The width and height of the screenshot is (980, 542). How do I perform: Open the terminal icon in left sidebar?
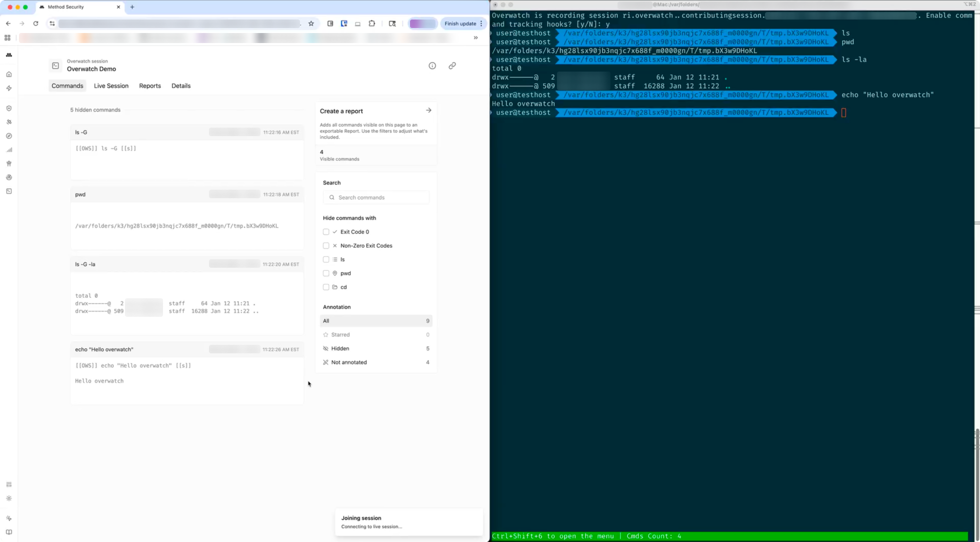coord(9,191)
